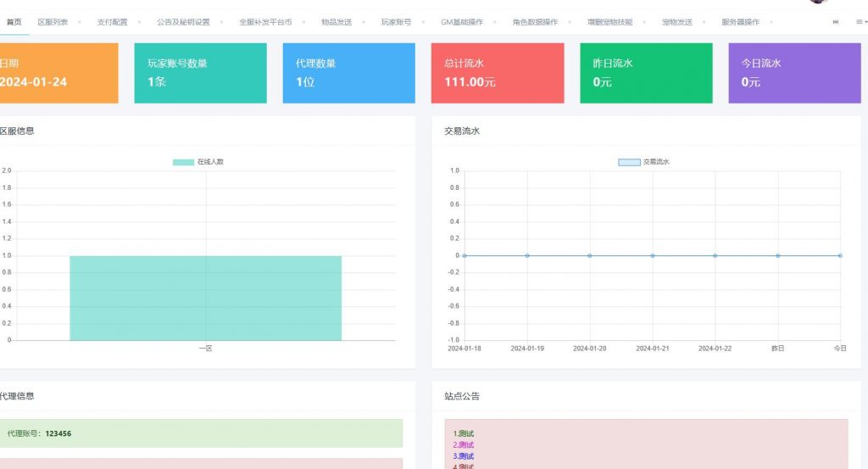This screenshot has width=868, height=469.
Task: Click the 一区 bar in chart
Action: (x=205, y=298)
